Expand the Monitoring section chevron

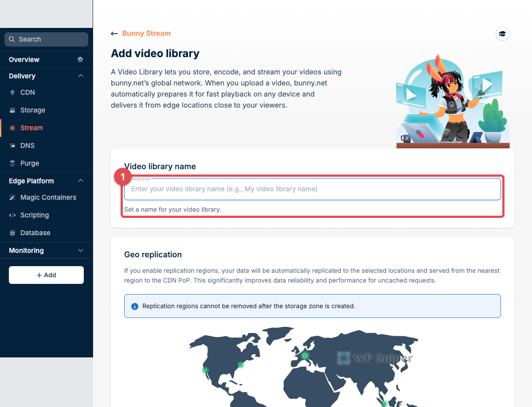tap(80, 251)
